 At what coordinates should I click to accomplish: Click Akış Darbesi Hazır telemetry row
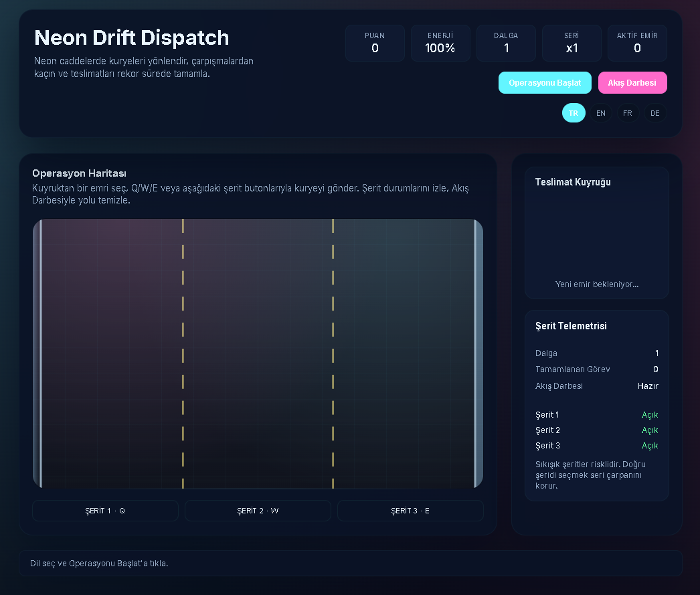(x=596, y=386)
